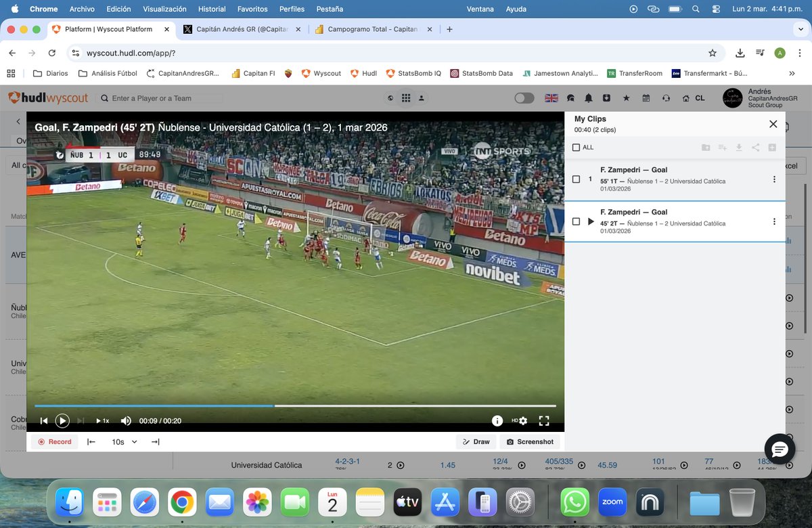Image resolution: width=812 pixels, height=528 pixels.
Task: Play the Zampedri goal video
Action: point(62,421)
